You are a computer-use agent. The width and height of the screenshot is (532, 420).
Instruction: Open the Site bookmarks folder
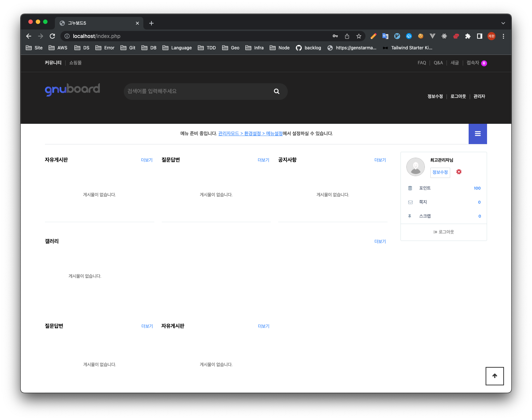click(34, 48)
